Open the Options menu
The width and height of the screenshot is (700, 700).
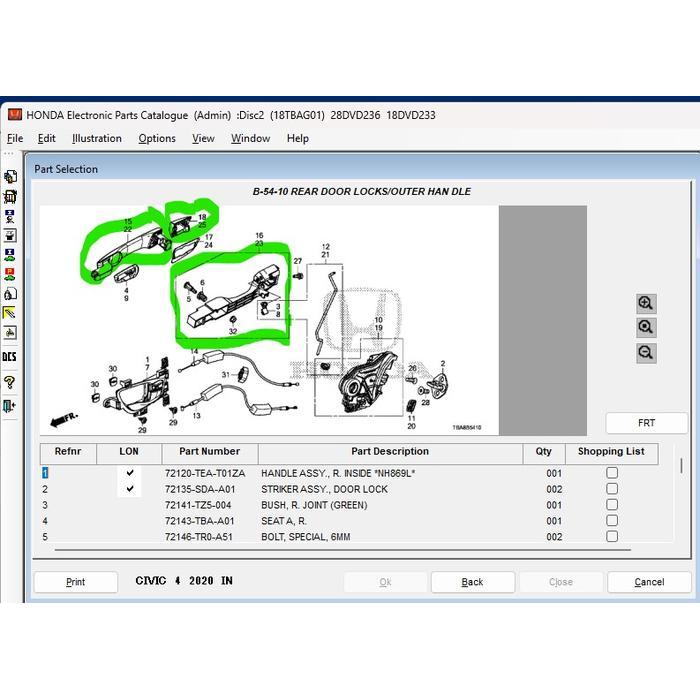pos(157,139)
